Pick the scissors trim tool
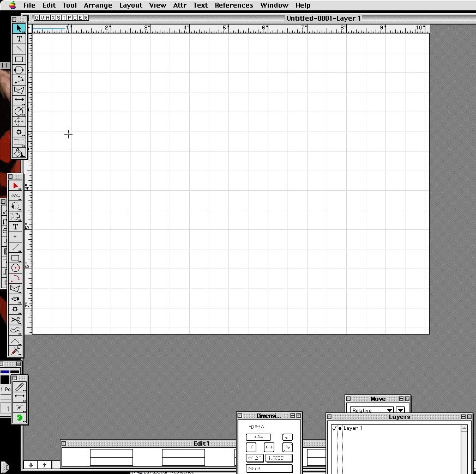The height and width of the screenshot is (474, 476). coord(15,320)
